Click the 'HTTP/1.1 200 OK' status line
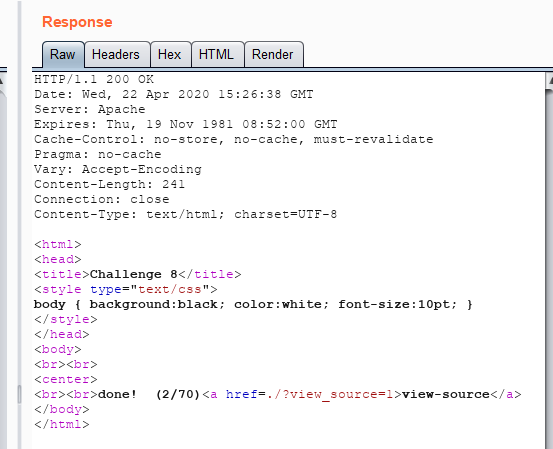Screen dimensions: 553x449 pos(94,79)
